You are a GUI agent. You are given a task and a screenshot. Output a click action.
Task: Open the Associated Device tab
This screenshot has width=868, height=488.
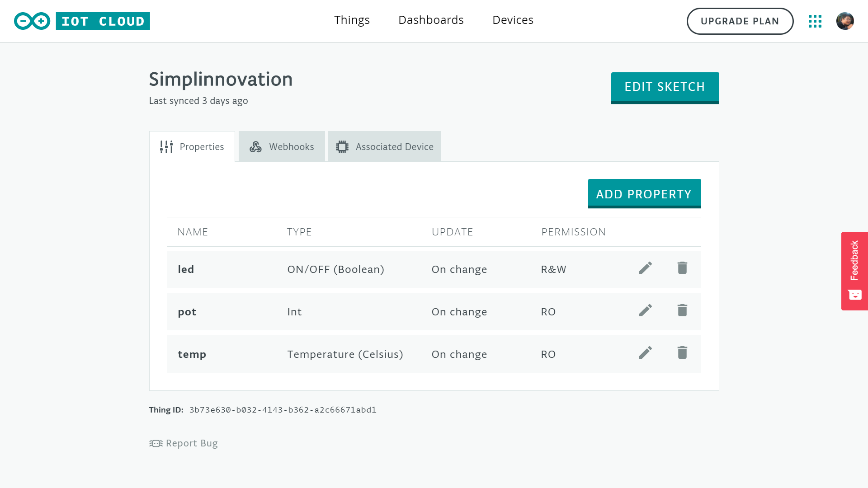[x=385, y=147]
